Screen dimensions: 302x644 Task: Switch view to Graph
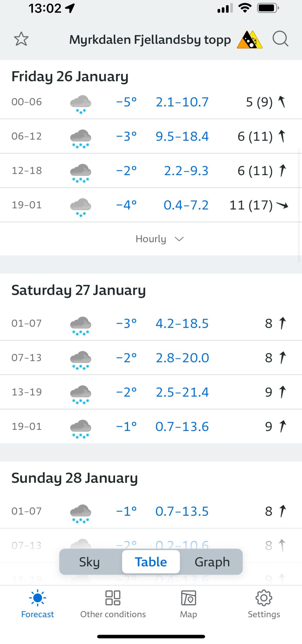coord(212,562)
